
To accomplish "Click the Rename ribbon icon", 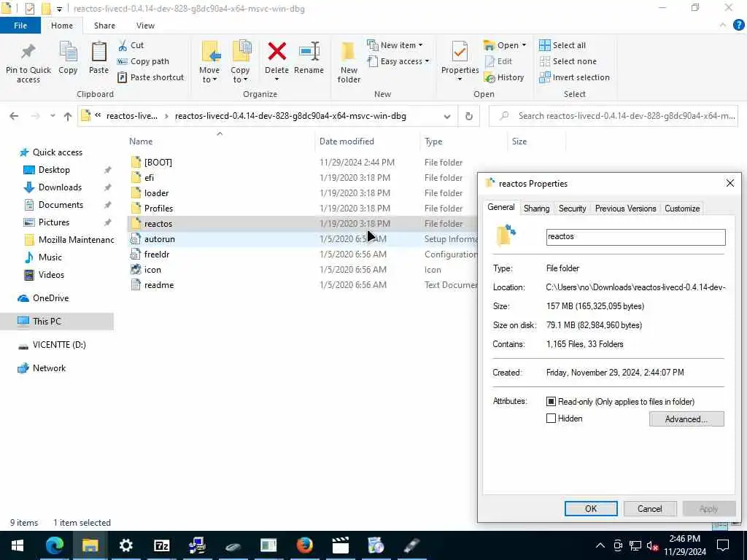I will [309, 58].
